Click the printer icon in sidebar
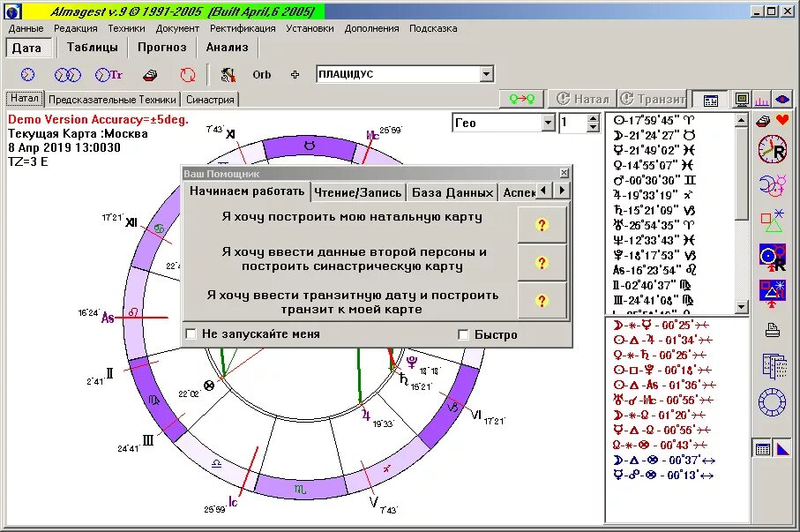 [x=773, y=330]
